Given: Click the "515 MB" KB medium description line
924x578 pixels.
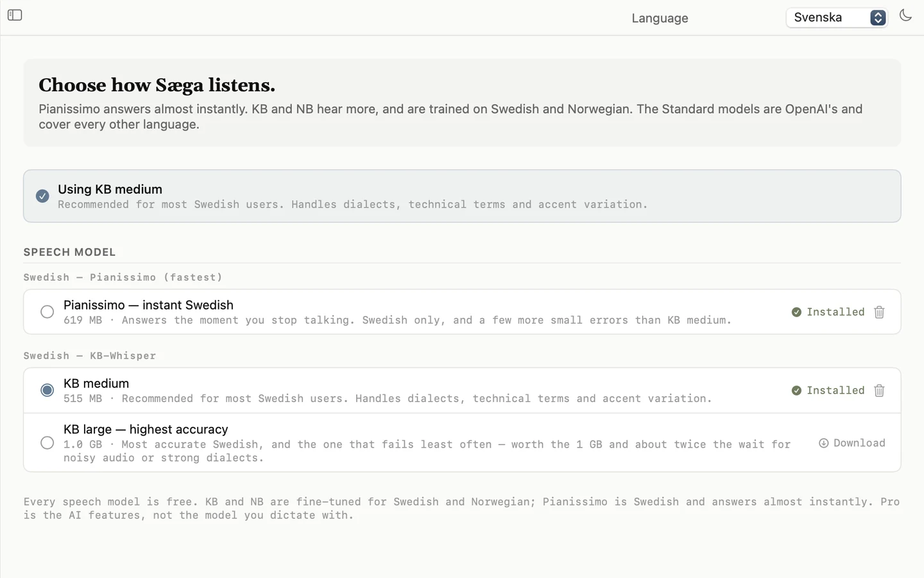Looking at the screenshot, I should 388,399.
